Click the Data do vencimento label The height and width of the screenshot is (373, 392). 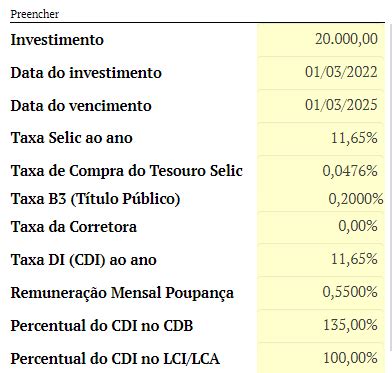point(81,106)
